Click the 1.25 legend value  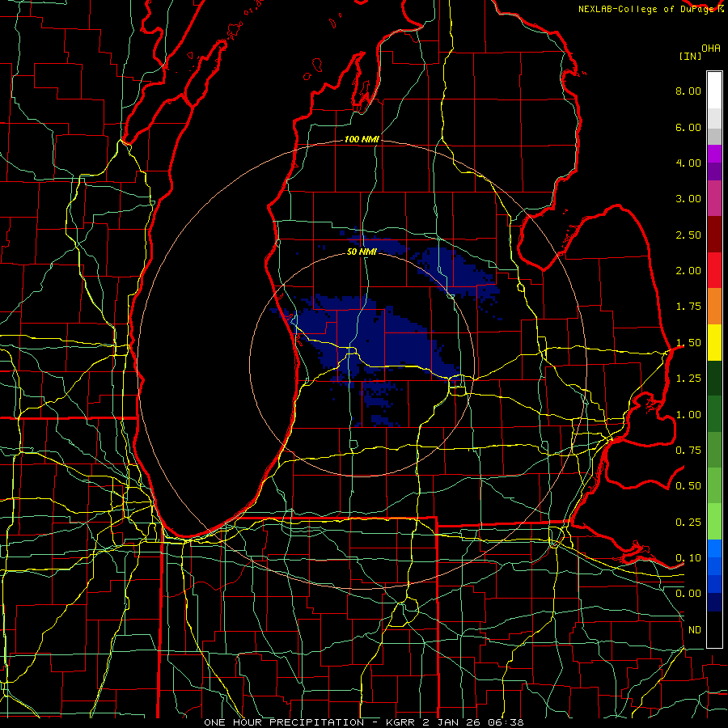(688, 379)
